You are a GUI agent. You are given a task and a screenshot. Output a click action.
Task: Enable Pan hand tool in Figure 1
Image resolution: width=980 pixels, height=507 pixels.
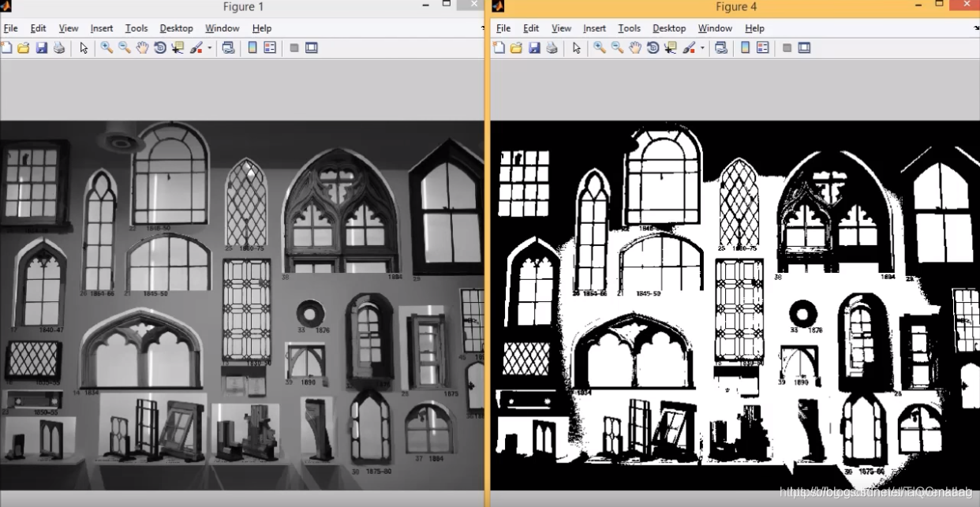tap(142, 48)
